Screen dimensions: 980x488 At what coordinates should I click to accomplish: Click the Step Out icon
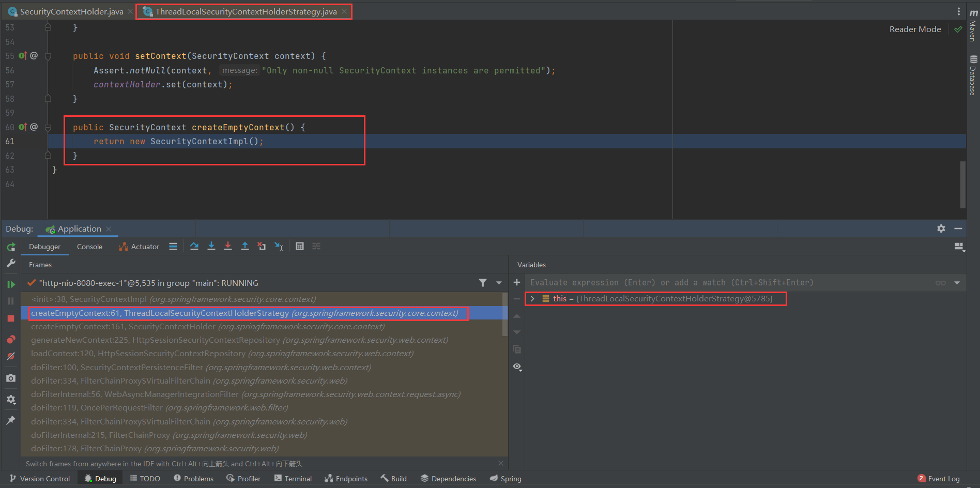point(245,246)
